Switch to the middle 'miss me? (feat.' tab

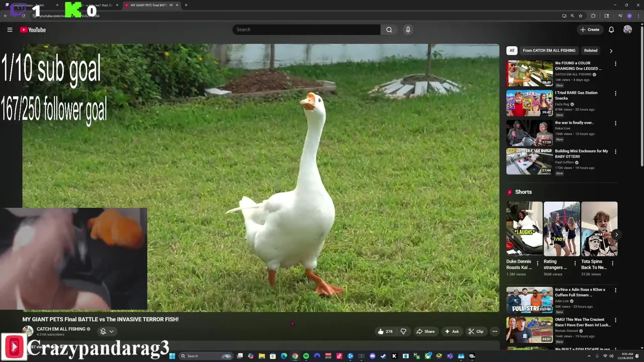pyautogui.click(x=92, y=5)
